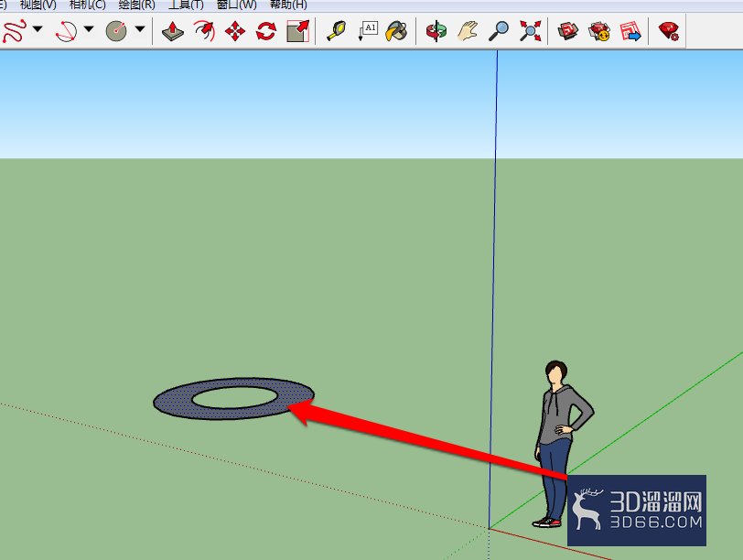Select the Move tool
This screenshot has height=560, width=743.
235,31
